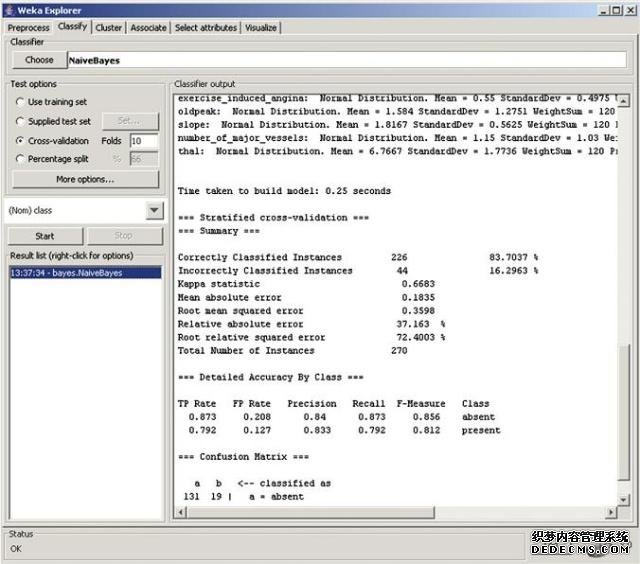The image size is (640, 564).
Task: Go to the Select attributes tab
Action: (206, 27)
